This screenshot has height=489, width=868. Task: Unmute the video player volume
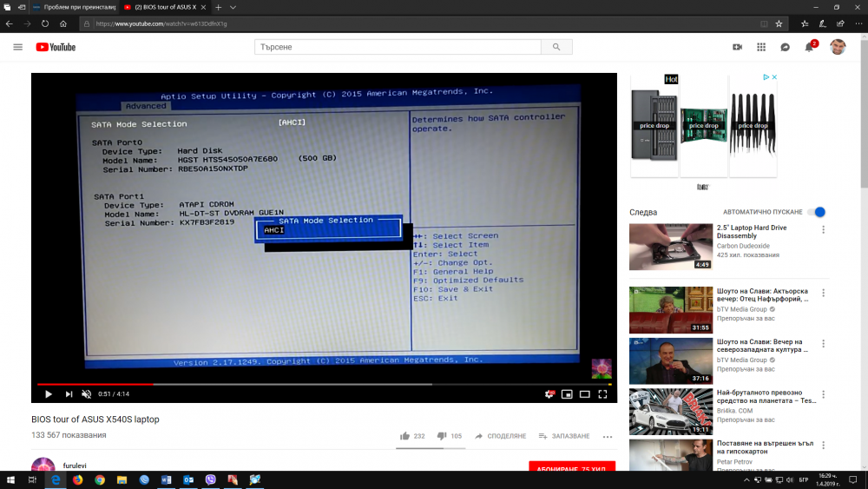[86, 393]
